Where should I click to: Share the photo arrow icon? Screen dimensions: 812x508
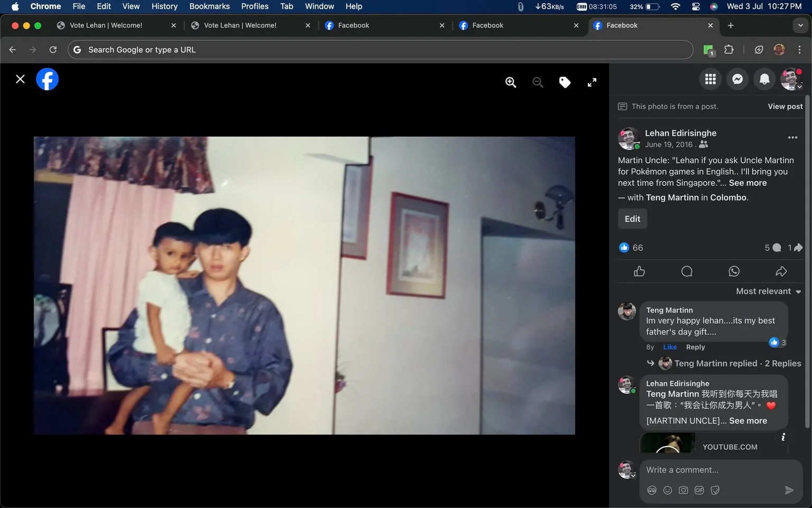781,271
